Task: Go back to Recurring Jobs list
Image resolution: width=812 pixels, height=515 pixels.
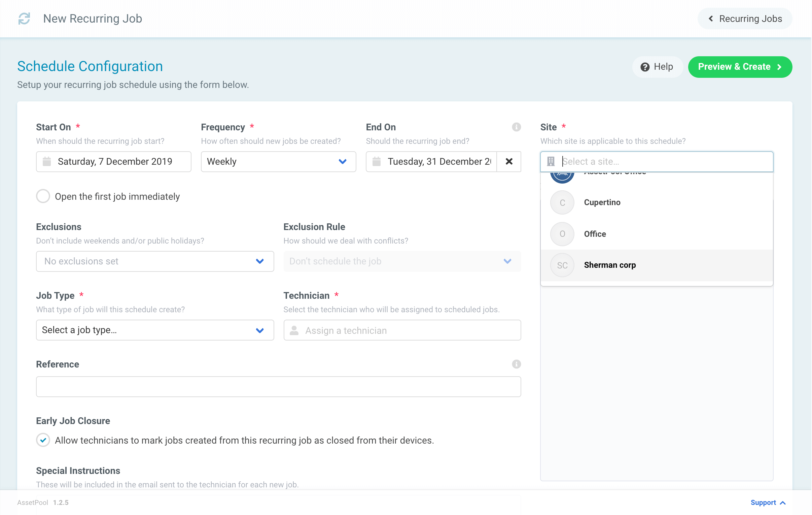Action: coord(745,19)
